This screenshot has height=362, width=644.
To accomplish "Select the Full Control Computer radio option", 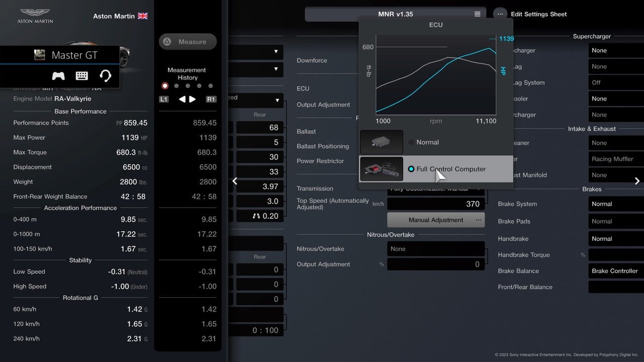I will tap(411, 169).
